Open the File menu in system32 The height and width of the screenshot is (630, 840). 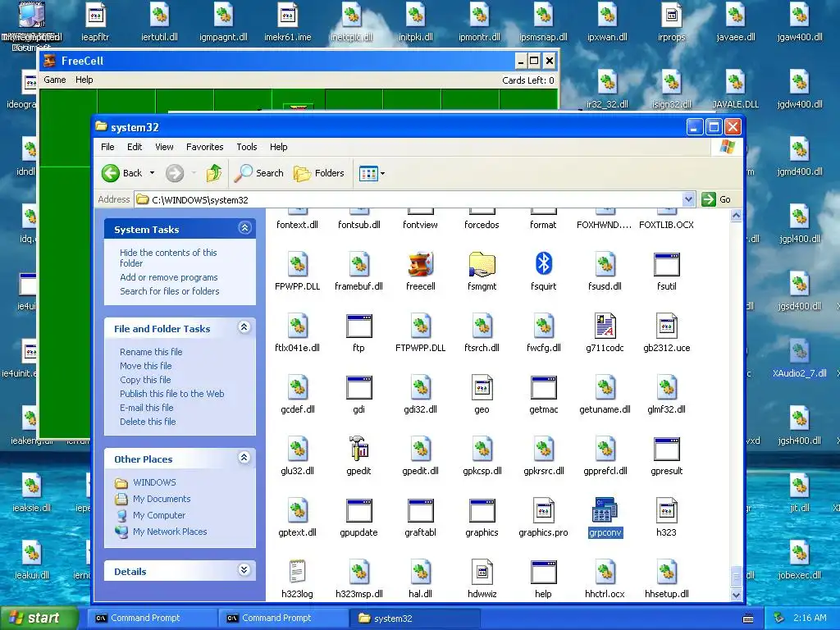(x=107, y=147)
